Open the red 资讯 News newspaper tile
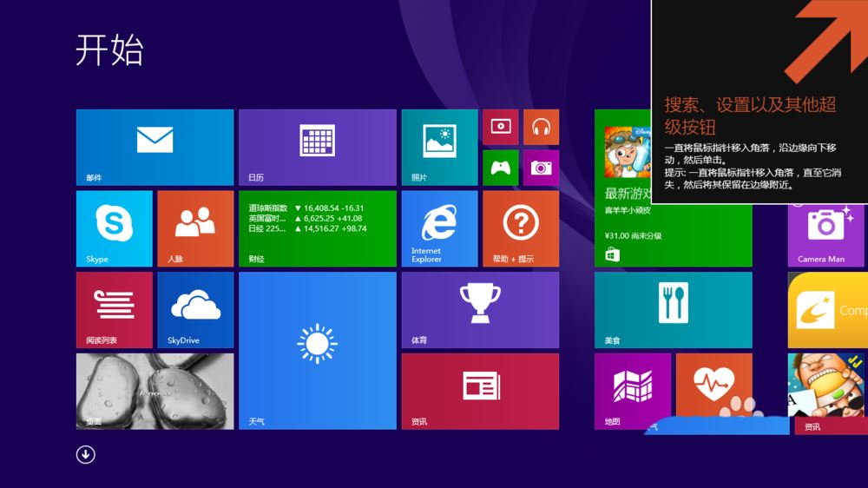Screen dimensions: 868x488 coord(481,392)
